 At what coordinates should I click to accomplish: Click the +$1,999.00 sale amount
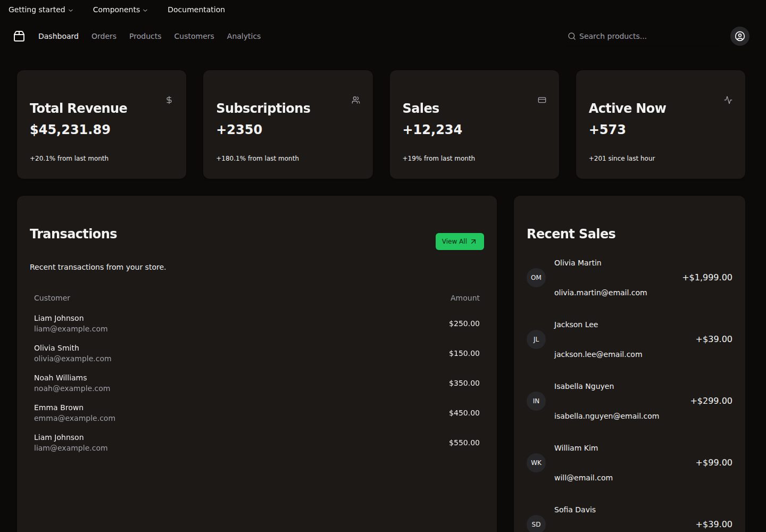pyautogui.click(x=707, y=278)
